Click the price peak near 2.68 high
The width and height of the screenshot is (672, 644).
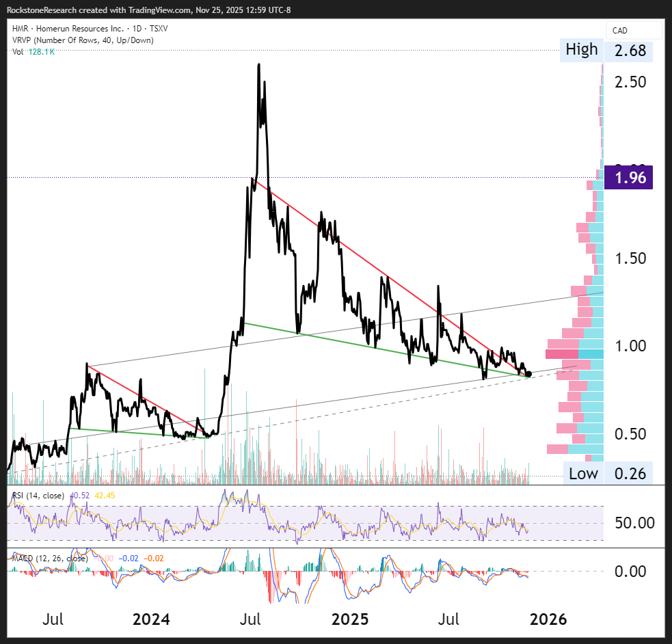click(258, 65)
